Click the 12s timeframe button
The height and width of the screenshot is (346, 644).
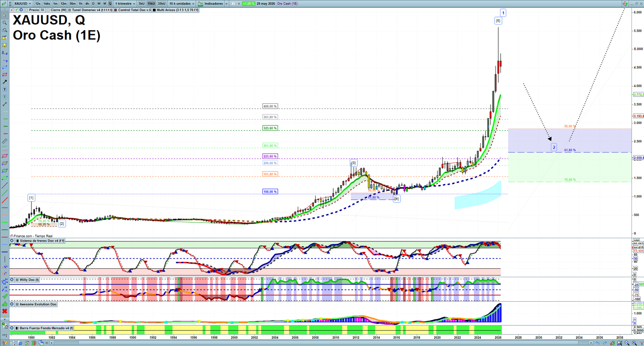tap(37, 4)
